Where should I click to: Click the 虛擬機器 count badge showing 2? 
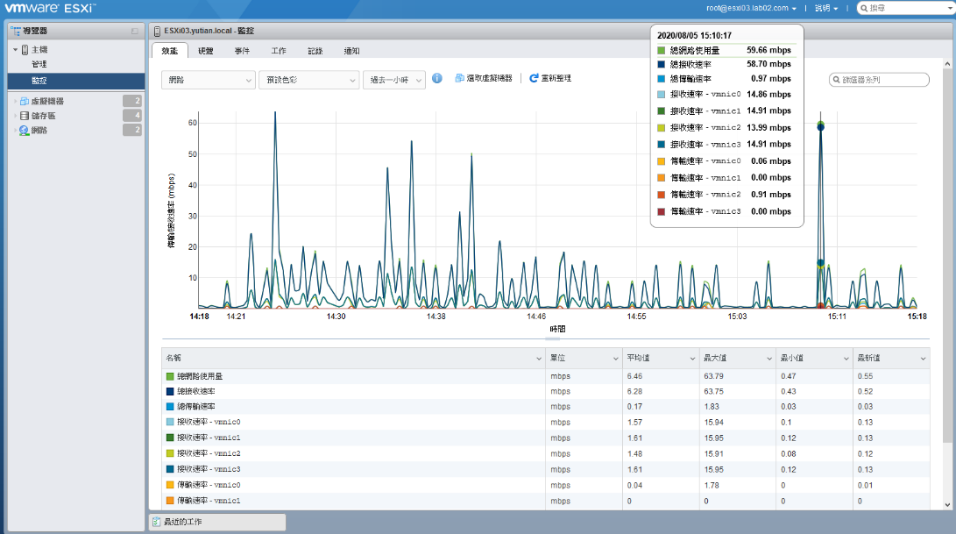tap(132, 101)
